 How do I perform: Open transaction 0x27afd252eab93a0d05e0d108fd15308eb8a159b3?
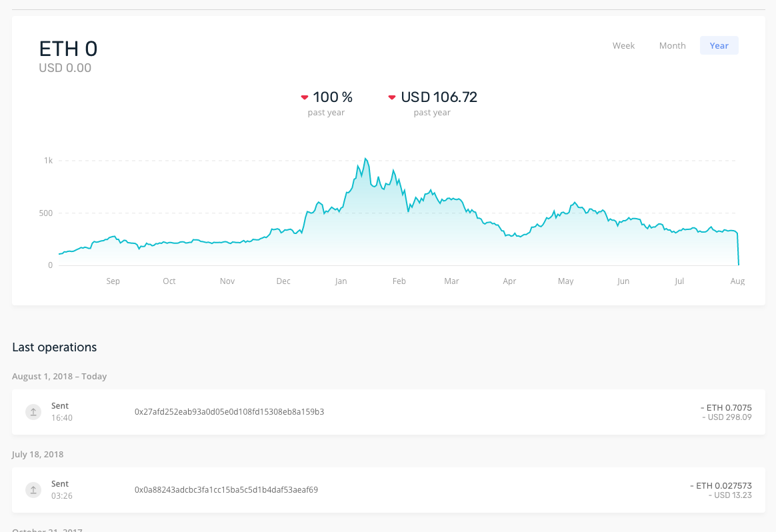click(x=229, y=411)
